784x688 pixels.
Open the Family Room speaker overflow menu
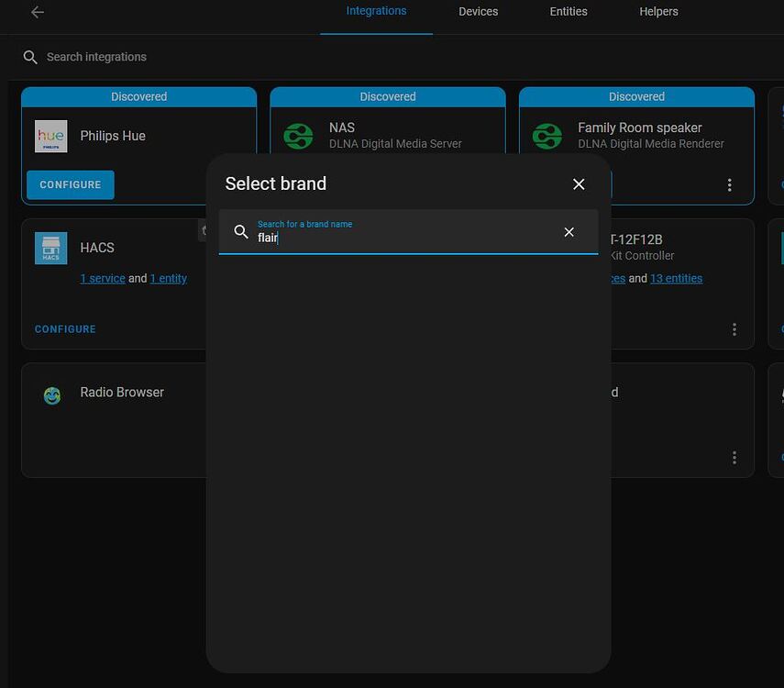pos(729,184)
